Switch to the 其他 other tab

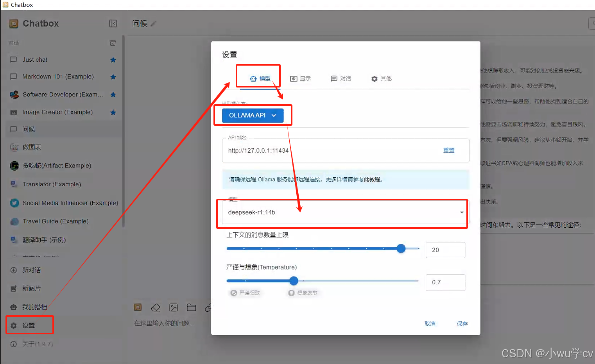381,79
